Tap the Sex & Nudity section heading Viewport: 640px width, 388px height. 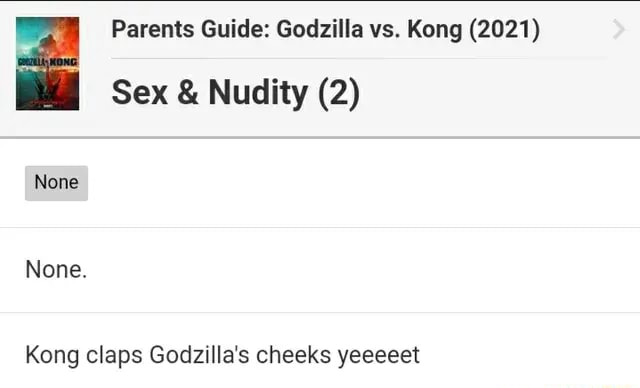[x=236, y=93]
